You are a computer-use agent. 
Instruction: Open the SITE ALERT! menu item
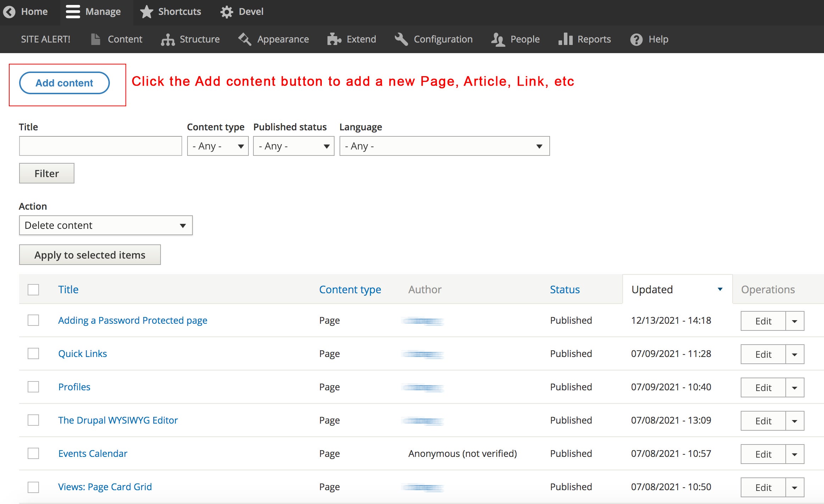(x=45, y=39)
